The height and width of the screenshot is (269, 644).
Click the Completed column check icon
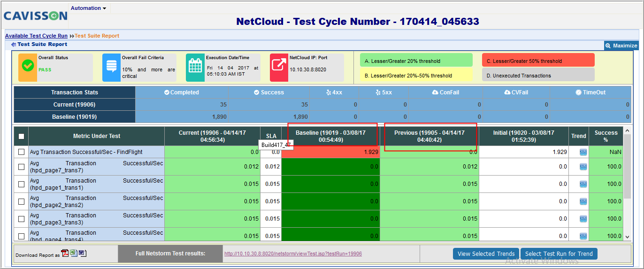pos(167,92)
